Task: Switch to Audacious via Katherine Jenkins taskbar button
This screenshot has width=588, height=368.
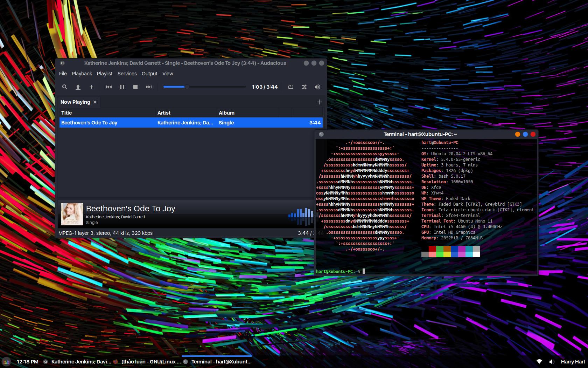Action: 77,362
